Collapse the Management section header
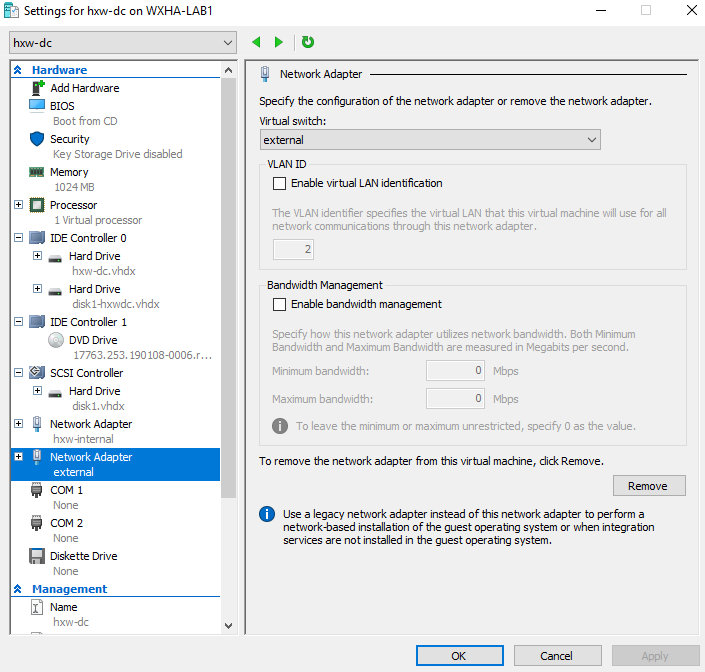705x672 pixels. pos(18,588)
